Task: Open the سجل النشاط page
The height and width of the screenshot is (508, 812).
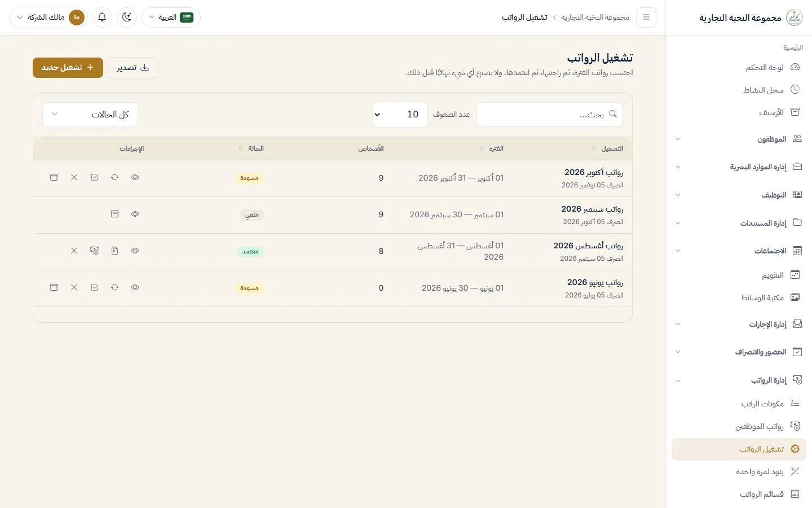Action: click(739, 90)
